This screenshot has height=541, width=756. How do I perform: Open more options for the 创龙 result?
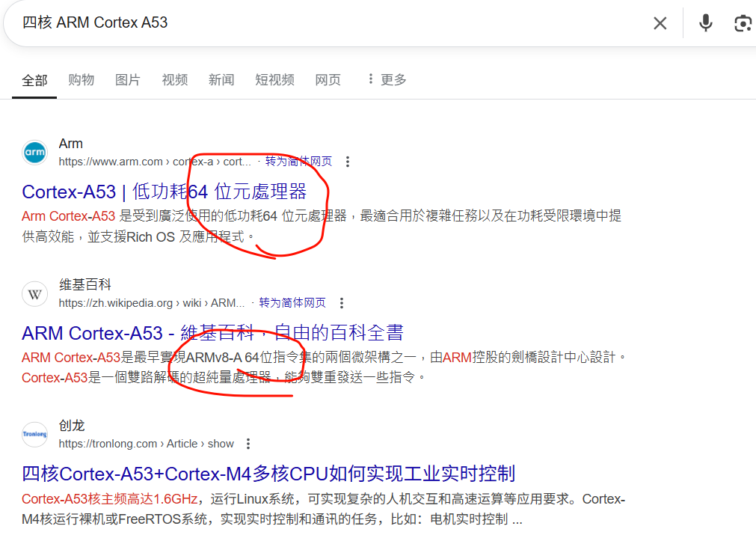pyautogui.click(x=248, y=444)
